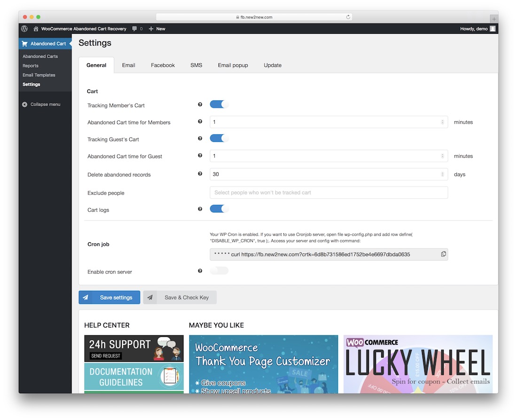Open the Documentation Guidelines banner

[x=134, y=376]
